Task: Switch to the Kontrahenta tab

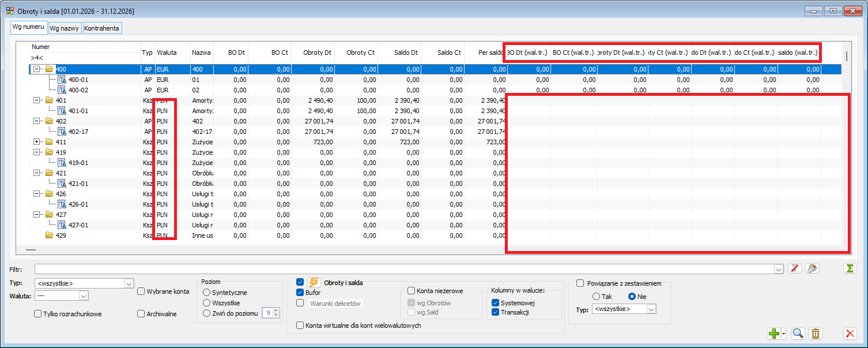Action: pyautogui.click(x=102, y=28)
